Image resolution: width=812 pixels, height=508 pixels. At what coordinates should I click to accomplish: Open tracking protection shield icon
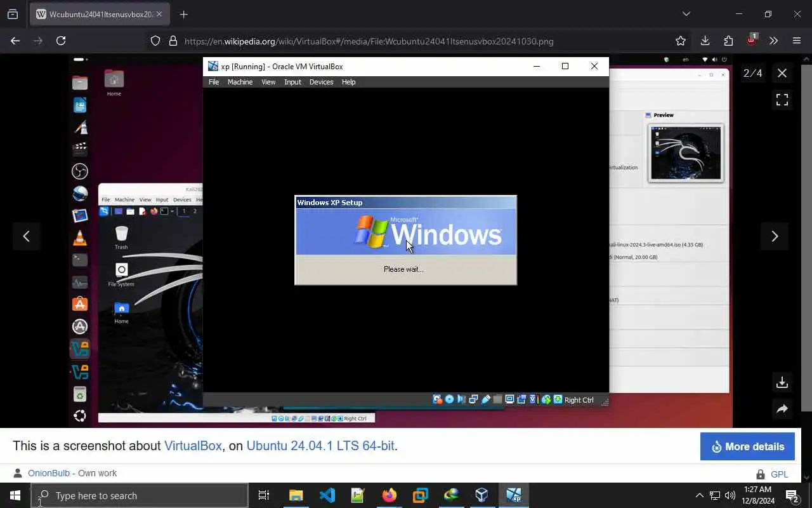point(155,41)
